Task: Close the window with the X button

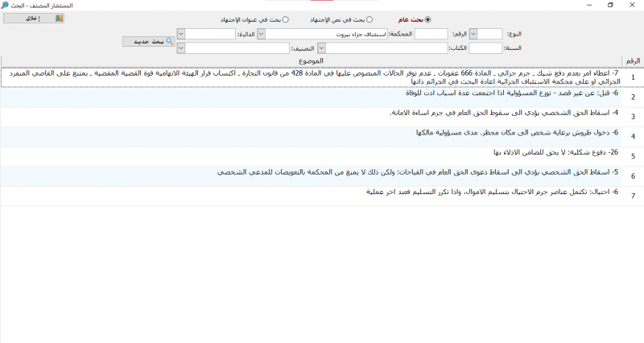Action: (632, 5)
